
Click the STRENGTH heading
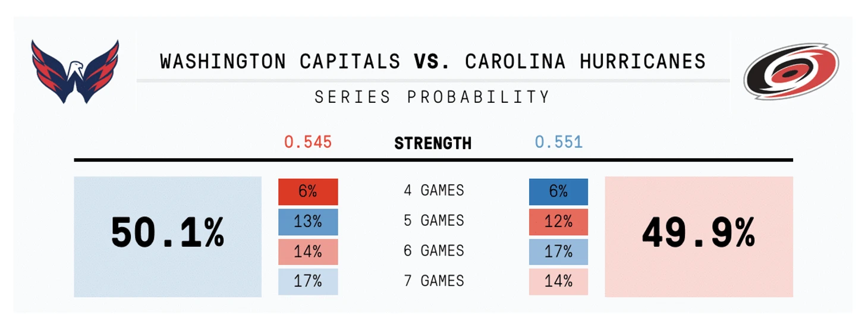pos(433,143)
